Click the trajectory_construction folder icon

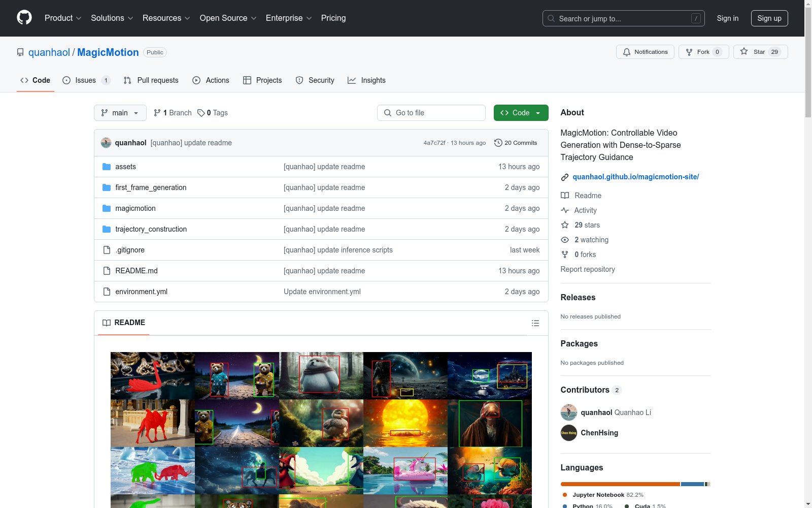point(107,229)
